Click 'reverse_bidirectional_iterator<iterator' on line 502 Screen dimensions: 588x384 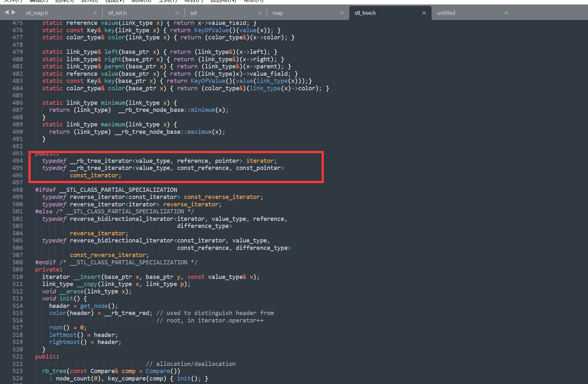click(x=137, y=219)
